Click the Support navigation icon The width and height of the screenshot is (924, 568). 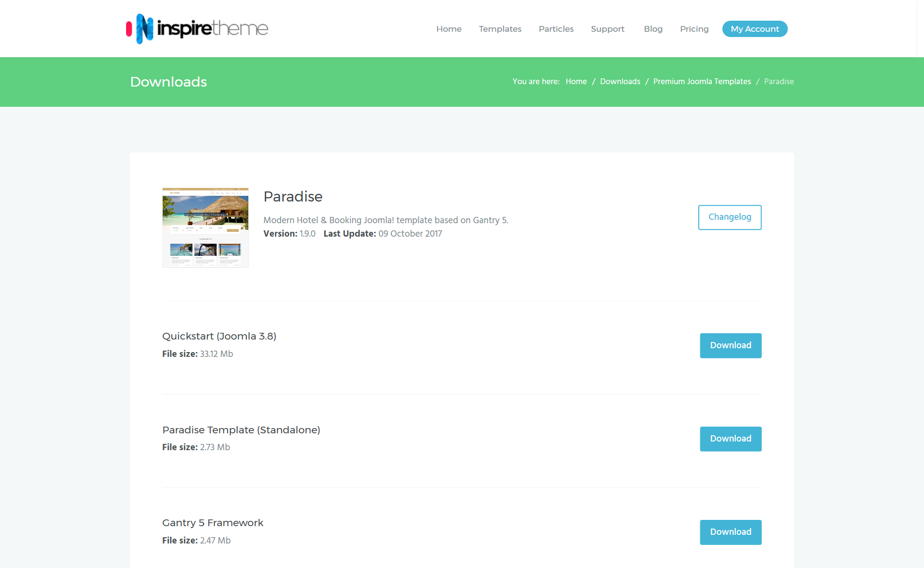point(608,29)
